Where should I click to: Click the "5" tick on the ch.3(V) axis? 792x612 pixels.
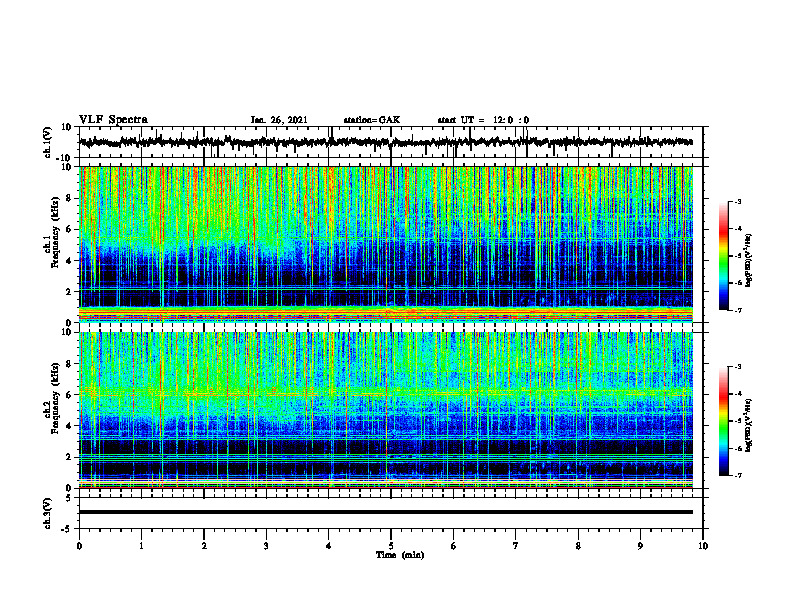pos(70,498)
